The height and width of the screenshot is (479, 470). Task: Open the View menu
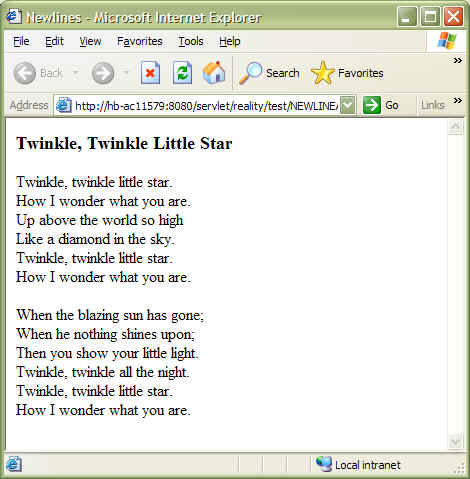[x=90, y=41]
